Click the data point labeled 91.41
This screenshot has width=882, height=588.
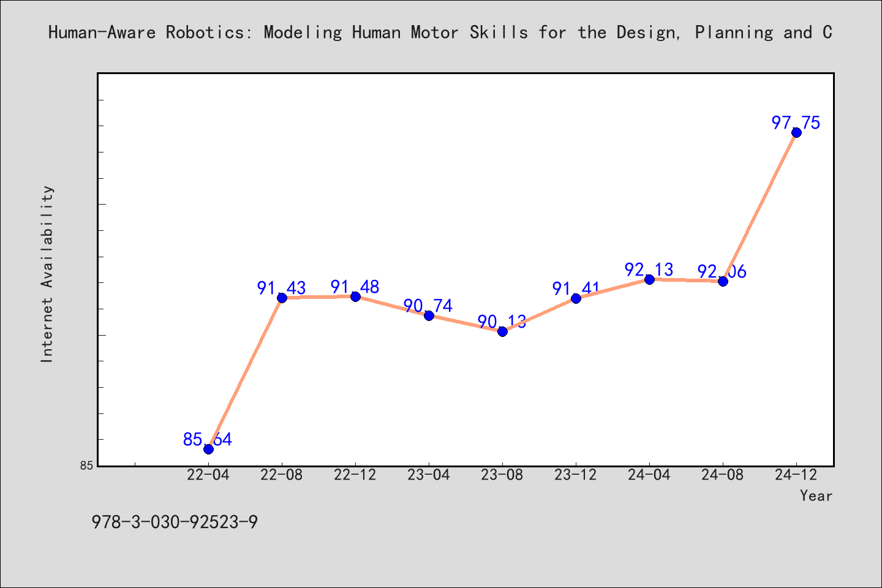coord(576,298)
